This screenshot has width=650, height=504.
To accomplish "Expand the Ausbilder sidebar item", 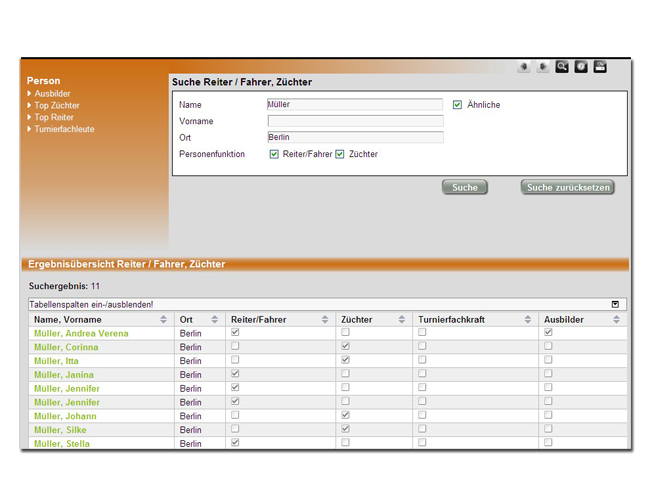I will [x=52, y=94].
